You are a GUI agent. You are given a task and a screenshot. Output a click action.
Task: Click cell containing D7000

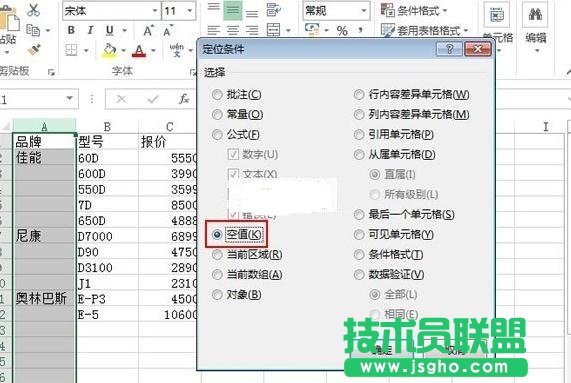click(x=107, y=236)
